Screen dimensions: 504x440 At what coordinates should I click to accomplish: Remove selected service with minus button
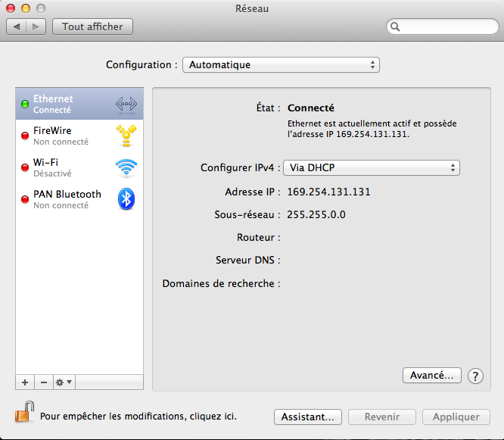pos(44,382)
